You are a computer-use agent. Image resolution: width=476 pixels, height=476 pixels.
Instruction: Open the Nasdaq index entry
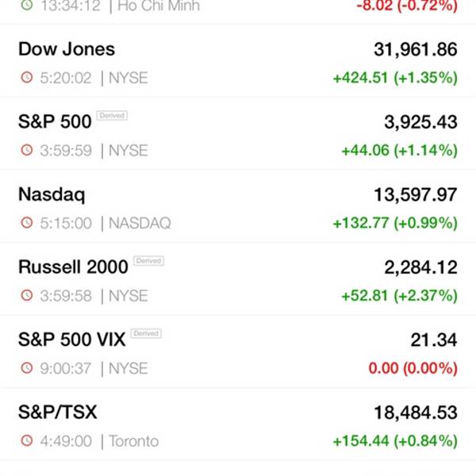(x=238, y=206)
